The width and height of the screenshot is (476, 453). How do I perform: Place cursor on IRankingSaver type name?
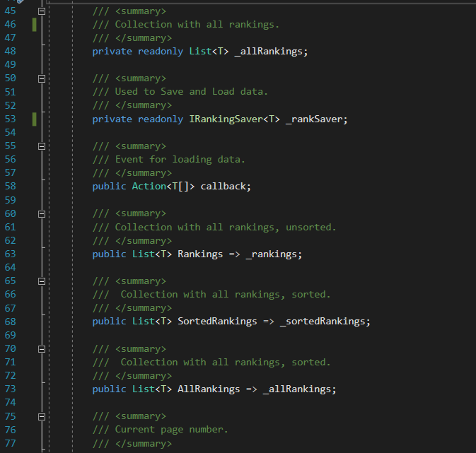(x=225, y=119)
